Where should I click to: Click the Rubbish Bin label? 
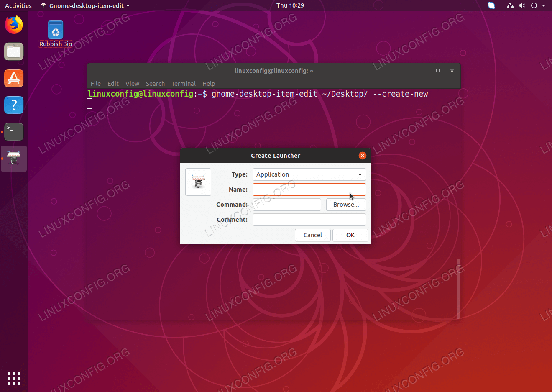(56, 44)
